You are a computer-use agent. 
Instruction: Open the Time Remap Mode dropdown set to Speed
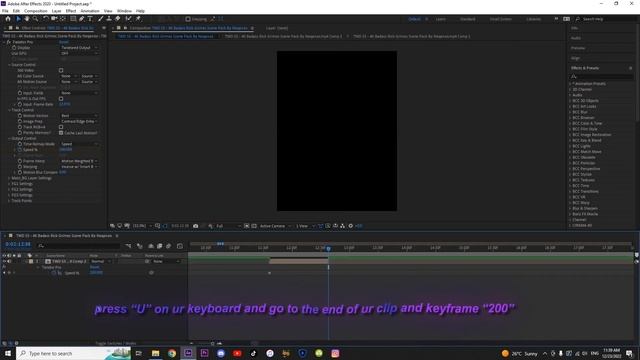[x=79, y=144]
